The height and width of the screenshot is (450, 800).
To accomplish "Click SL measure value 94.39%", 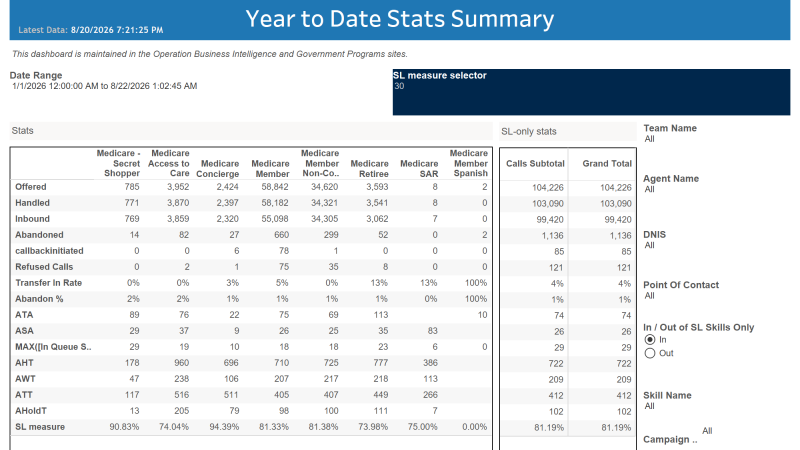I will (x=224, y=427).
